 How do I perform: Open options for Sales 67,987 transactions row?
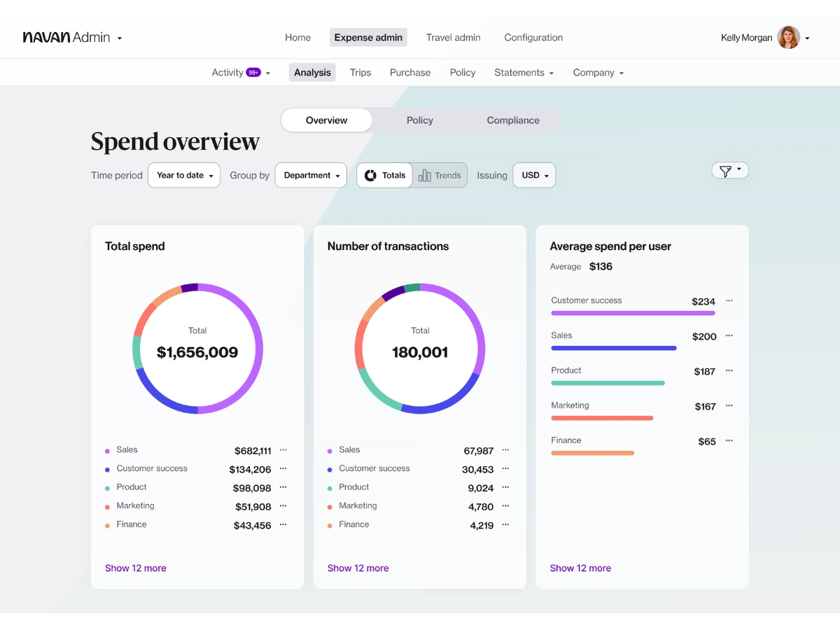tap(505, 450)
